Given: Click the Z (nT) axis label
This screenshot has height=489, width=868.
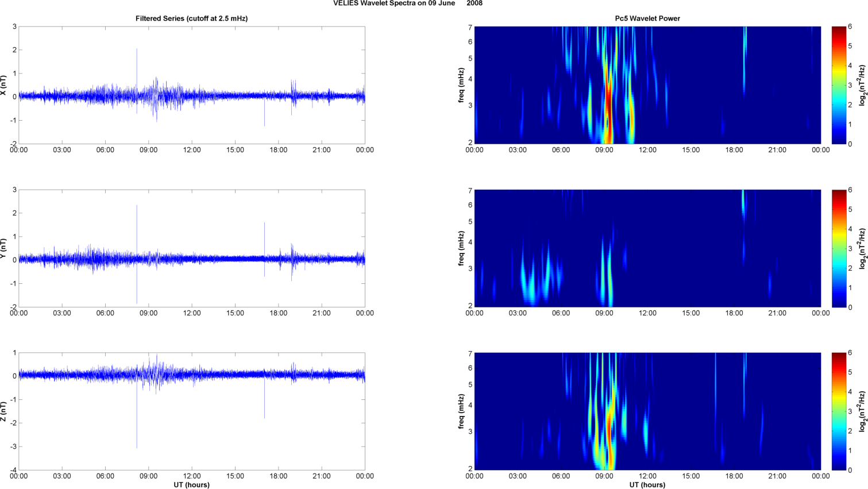Looking at the screenshot, I should coord(4,411).
